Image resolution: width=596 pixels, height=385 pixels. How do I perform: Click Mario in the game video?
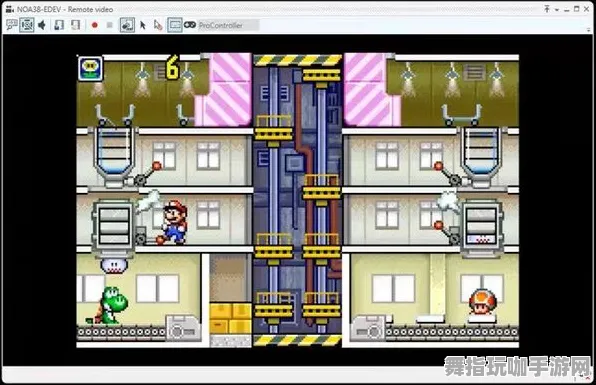pos(175,222)
